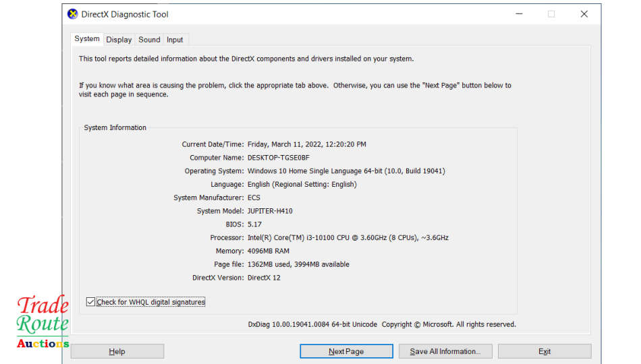Uncheck Check for WHQL digital signatures

[x=91, y=302]
